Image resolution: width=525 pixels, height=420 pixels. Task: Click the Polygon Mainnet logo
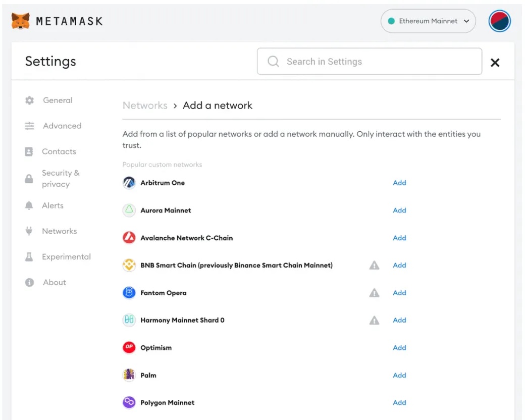pos(129,402)
